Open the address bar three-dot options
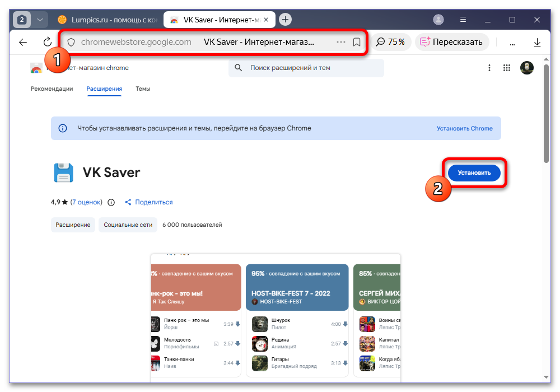 pos(340,42)
